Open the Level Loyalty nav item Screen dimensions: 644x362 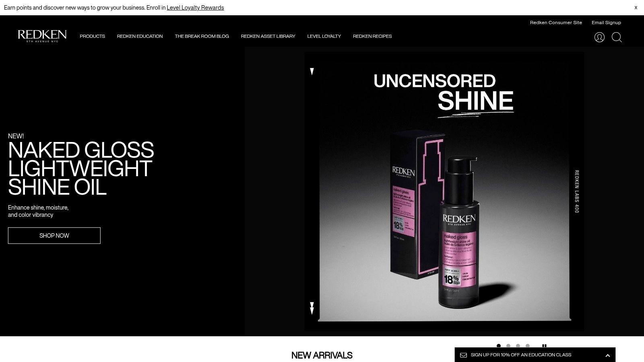[x=324, y=36]
